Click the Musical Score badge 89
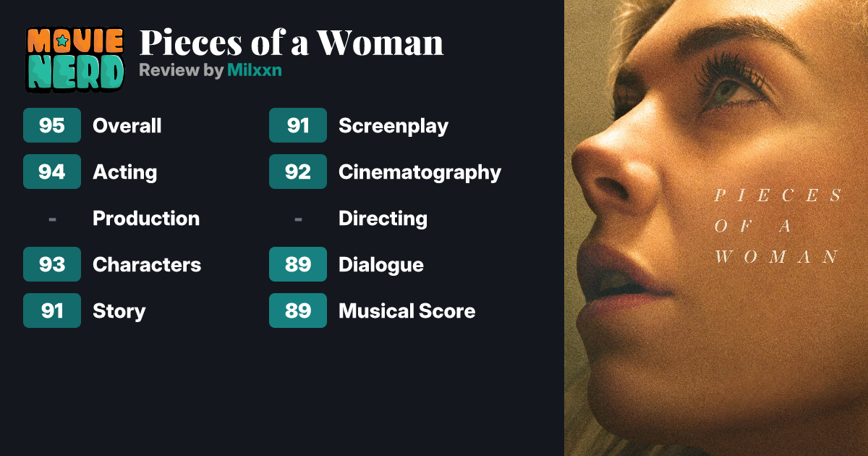The image size is (868, 456). coord(298,311)
